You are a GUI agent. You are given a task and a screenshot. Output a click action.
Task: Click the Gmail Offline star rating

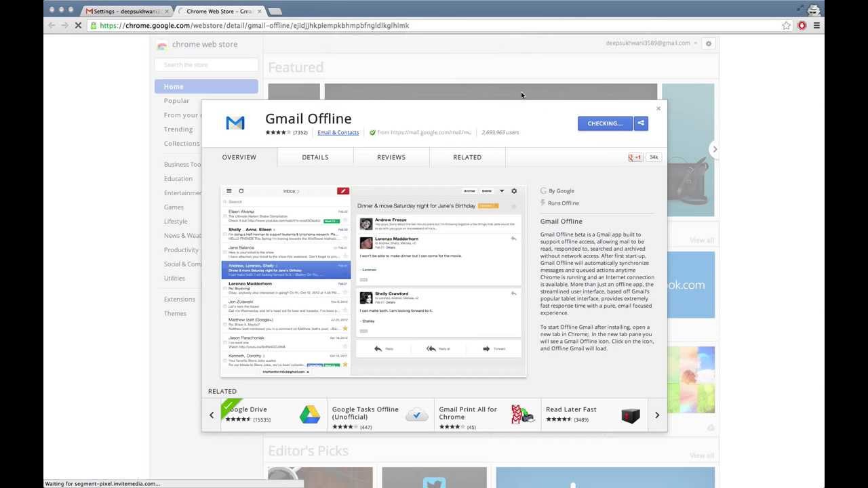click(x=278, y=133)
